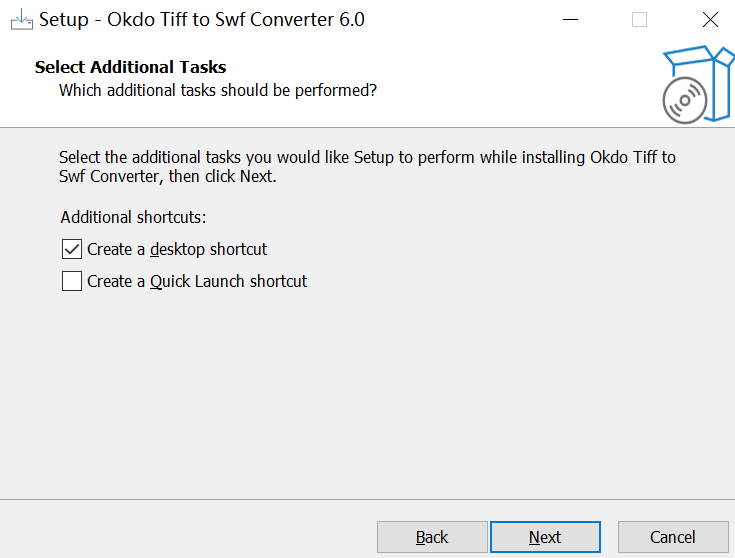Minimize the Setup window

pos(570,19)
